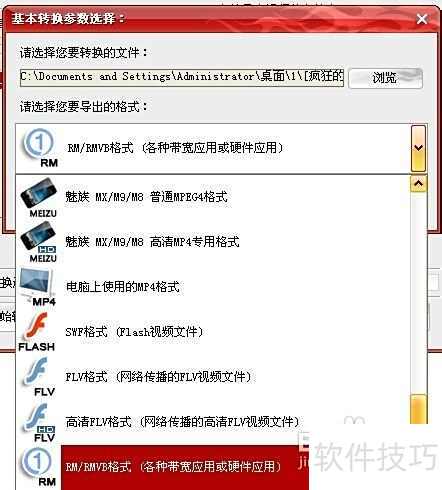Select 魅族 MX/M9/M8 高清MP4专用格式 option
The image size is (442, 490).
[152, 242]
